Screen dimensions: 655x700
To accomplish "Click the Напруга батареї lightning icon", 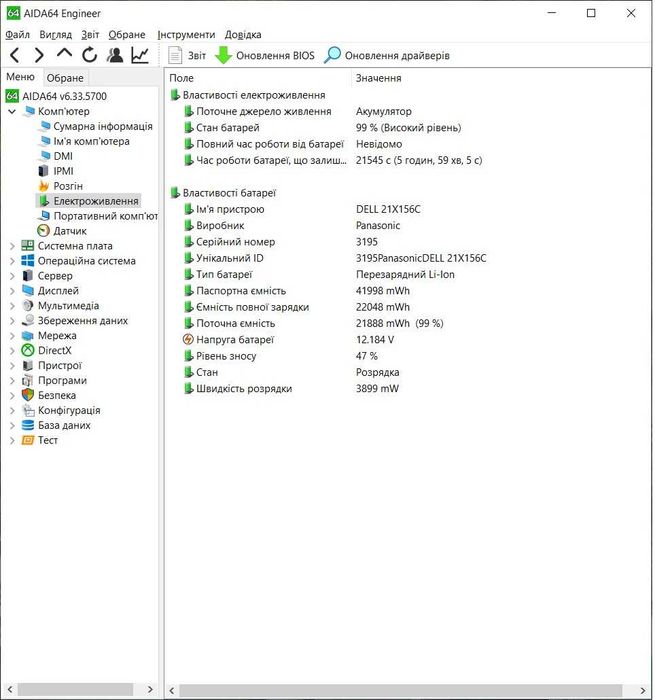I will coord(188,339).
